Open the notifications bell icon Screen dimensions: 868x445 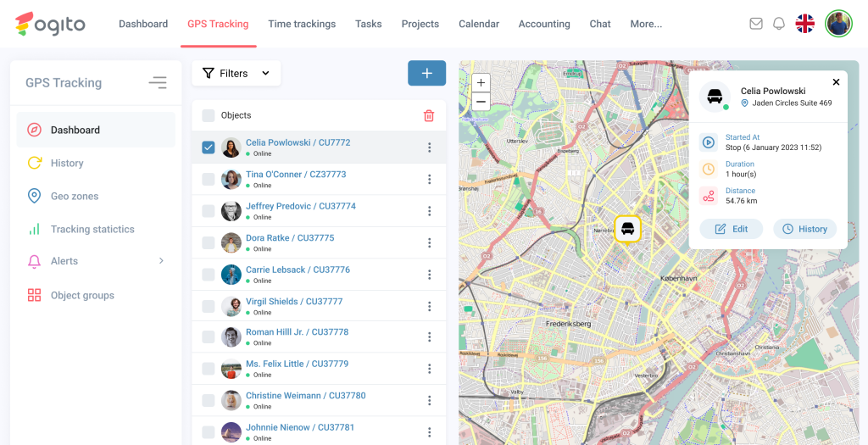(779, 24)
